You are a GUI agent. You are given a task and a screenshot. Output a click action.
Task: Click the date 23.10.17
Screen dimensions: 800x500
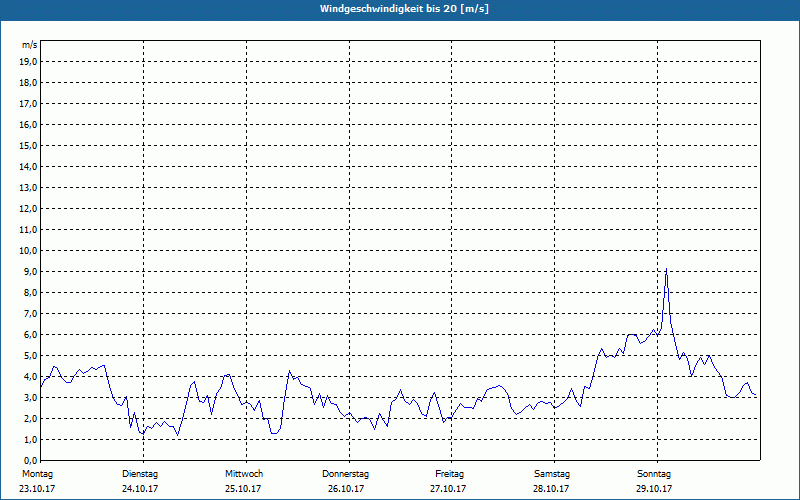37,489
